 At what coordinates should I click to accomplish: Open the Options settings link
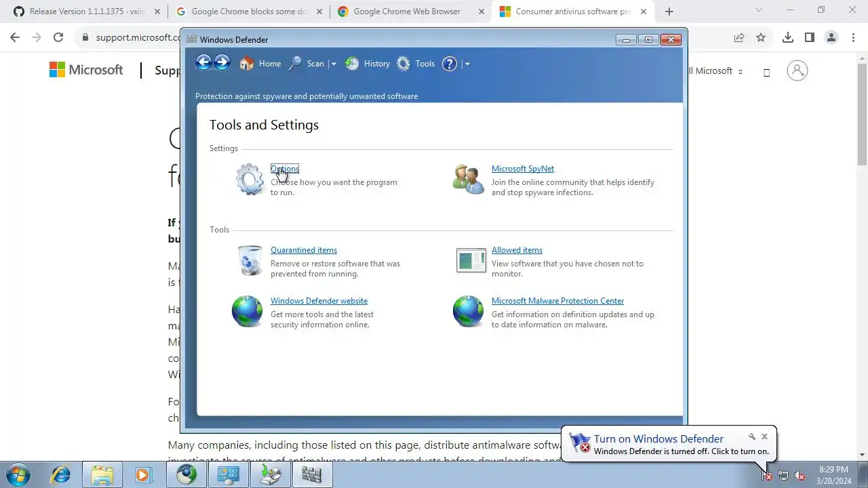[x=285, y=169]
